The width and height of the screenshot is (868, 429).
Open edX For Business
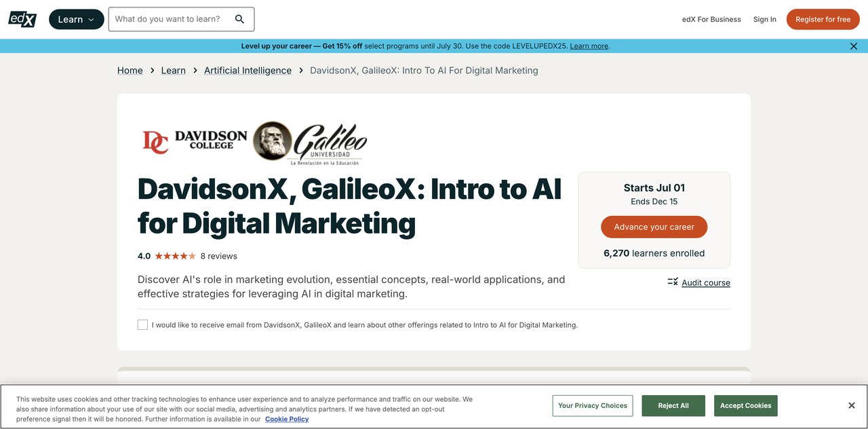pyautogui.click(x=711, y=20)
